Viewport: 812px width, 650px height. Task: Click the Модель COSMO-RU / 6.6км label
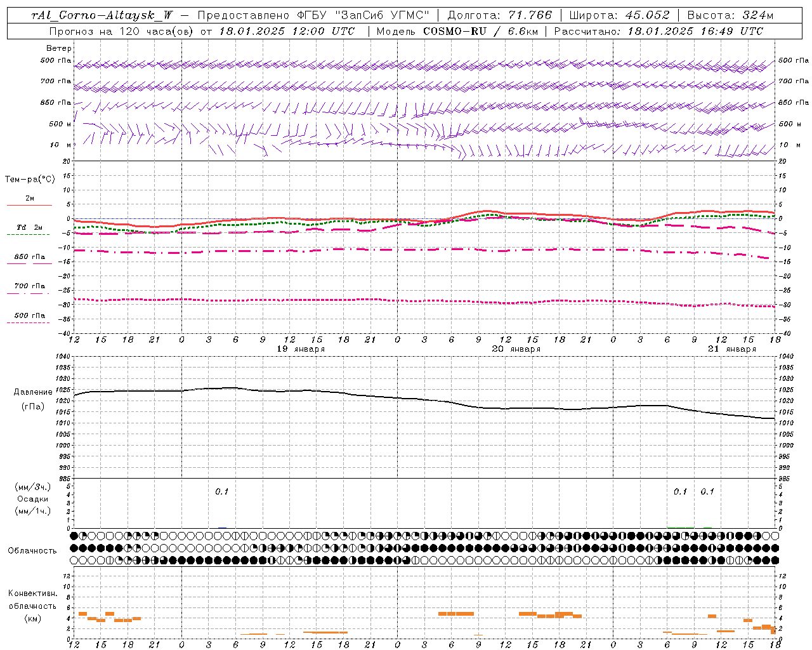coord(457,31)
